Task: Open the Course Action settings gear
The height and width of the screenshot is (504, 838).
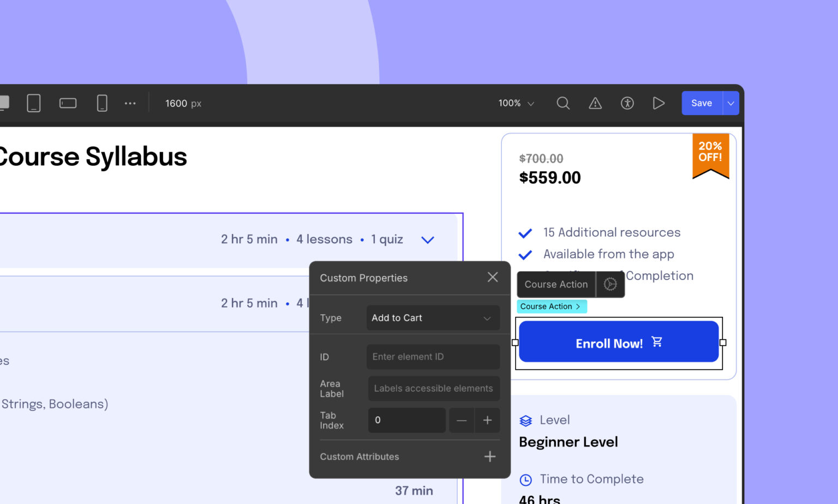Action: click(x=610, y=284)
